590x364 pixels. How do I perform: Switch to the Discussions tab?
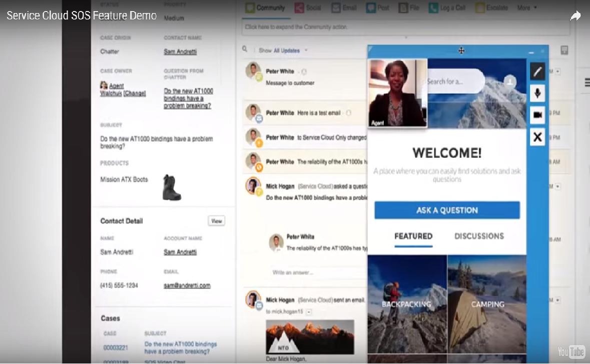point(479,236)
